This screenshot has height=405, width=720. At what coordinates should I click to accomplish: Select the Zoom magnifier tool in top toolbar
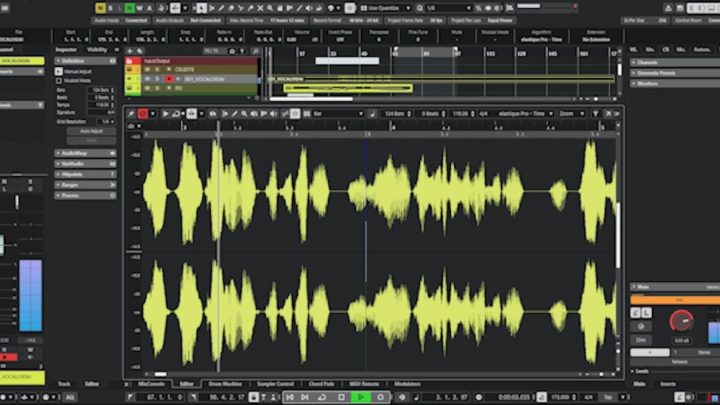(x=270, y=8)
